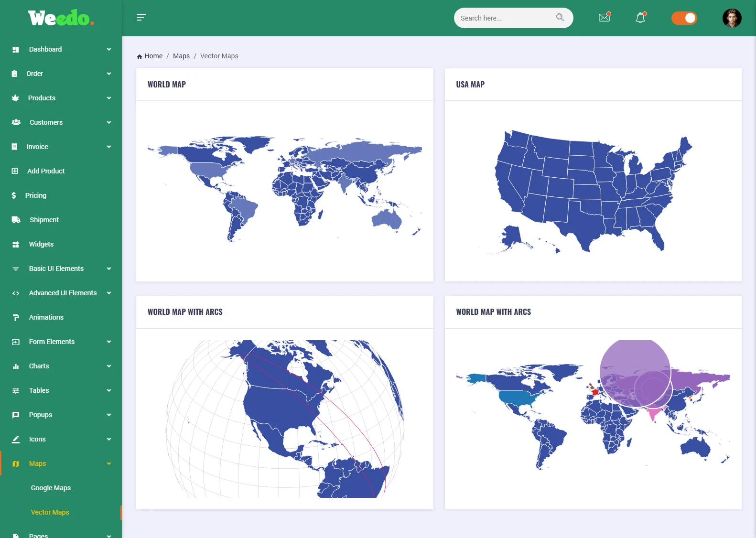This screenshot has height=538, width=756.
Task: Click the home icon in breadcrumb
Action: click(140, 56)
